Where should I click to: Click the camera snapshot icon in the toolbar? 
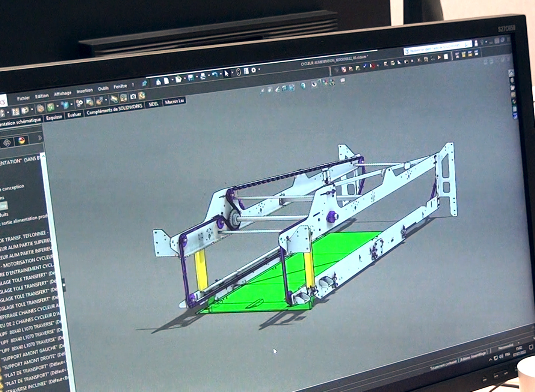[x=133, y=97]
